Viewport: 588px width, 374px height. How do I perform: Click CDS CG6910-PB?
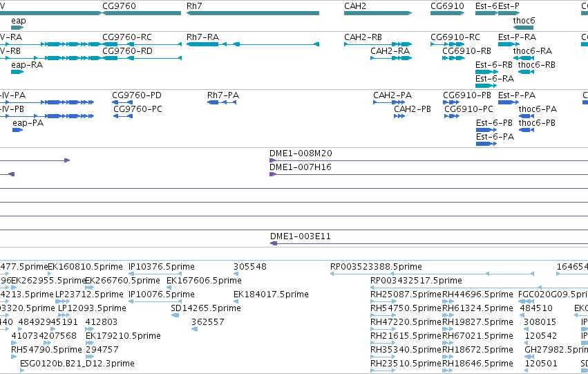451,102
